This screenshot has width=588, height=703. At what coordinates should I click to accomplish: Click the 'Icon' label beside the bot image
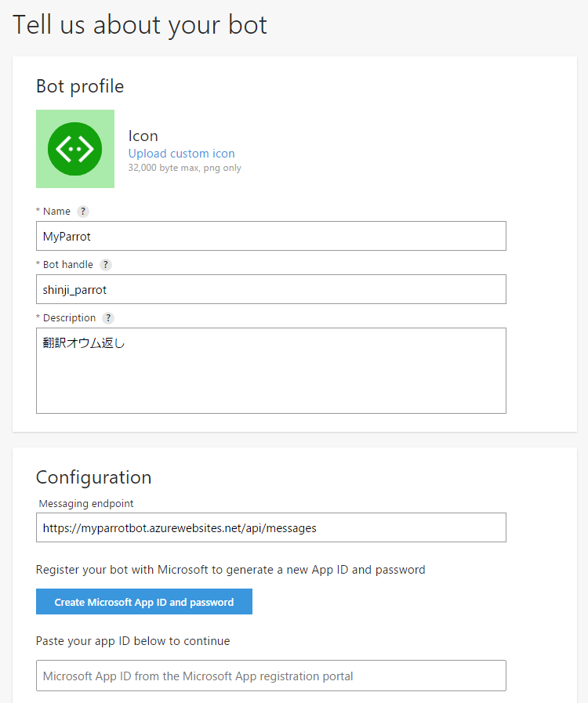coord(143,136)
